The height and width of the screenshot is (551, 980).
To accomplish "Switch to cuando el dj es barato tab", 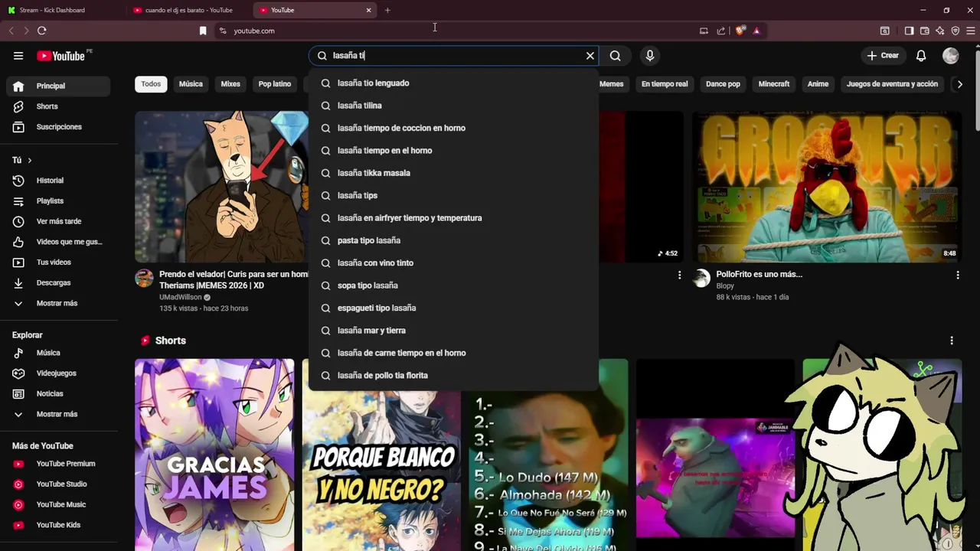I will [x=188, y=10].
